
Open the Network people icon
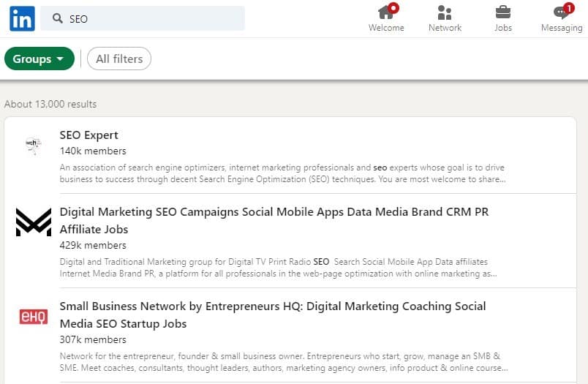pyautogui.click(x=444, y=12)
